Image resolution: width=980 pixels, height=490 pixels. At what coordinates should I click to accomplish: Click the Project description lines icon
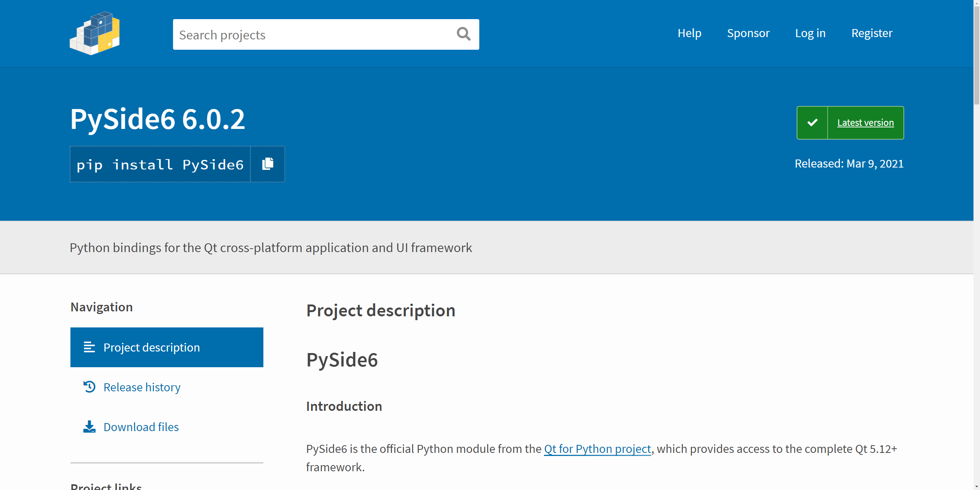[89, 347]
